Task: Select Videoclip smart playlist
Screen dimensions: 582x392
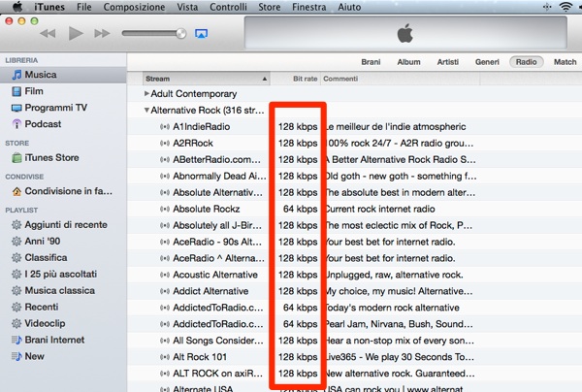Action: 63,323
